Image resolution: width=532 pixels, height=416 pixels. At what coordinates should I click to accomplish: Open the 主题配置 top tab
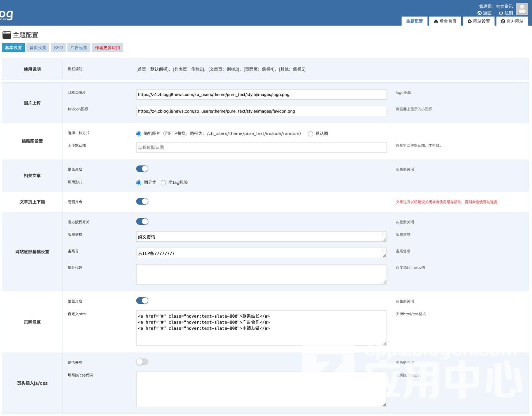point(414,21)
